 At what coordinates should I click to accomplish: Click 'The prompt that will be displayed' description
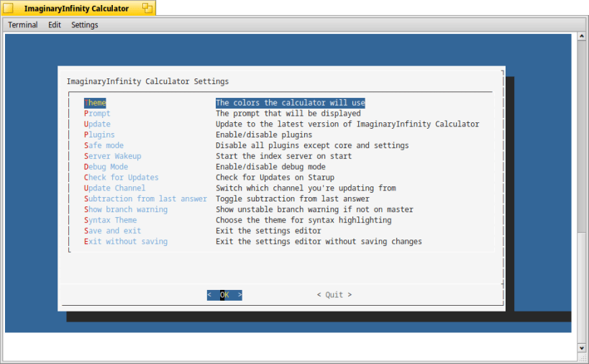click(x=288, y=114)
